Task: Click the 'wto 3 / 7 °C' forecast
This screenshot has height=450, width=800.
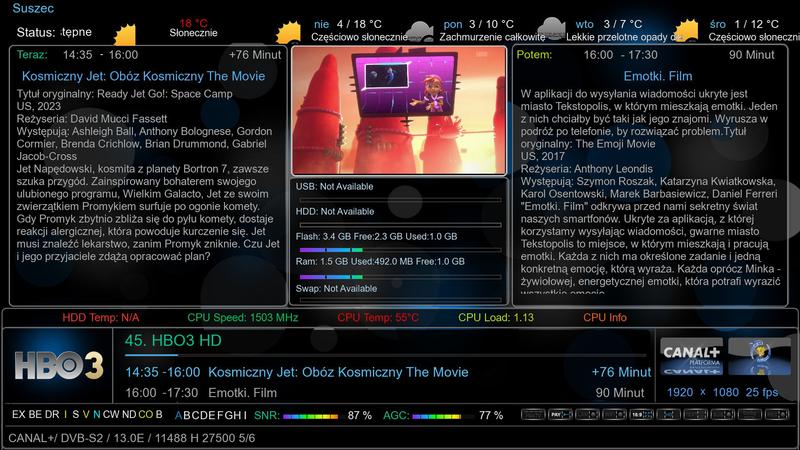Action: tap(609, 24)
